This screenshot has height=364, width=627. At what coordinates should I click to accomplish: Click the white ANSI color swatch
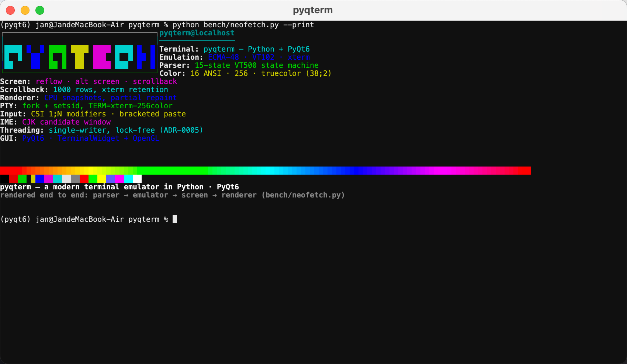(137, 179)
